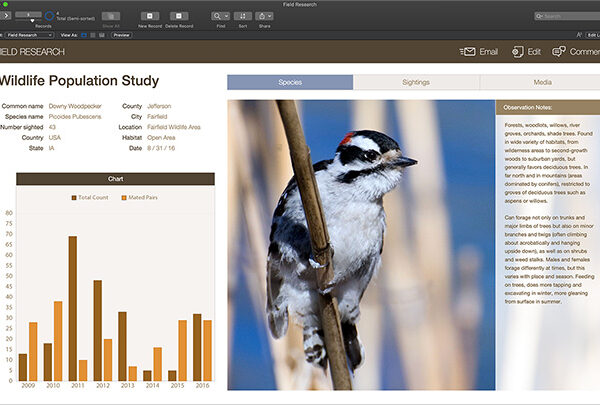Switch to table view in View As

(100, 34)
